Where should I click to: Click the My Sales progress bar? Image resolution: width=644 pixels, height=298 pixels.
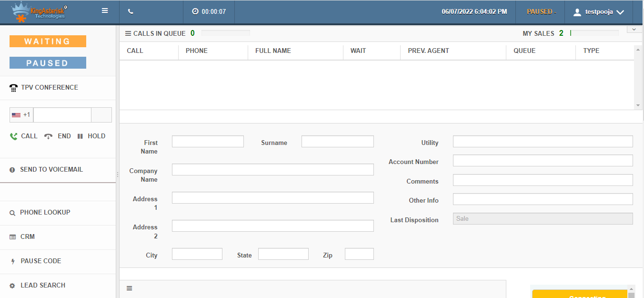point(594,33)
